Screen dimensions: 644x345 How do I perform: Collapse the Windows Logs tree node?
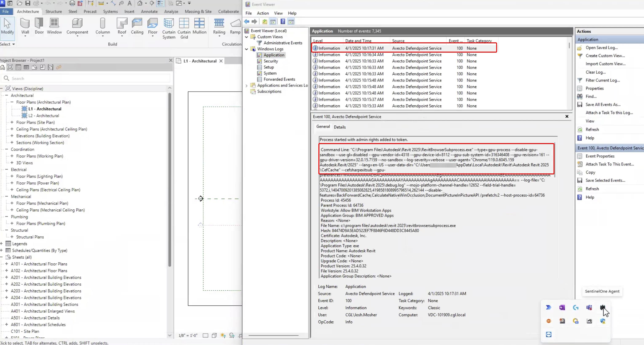pos(247,49)
